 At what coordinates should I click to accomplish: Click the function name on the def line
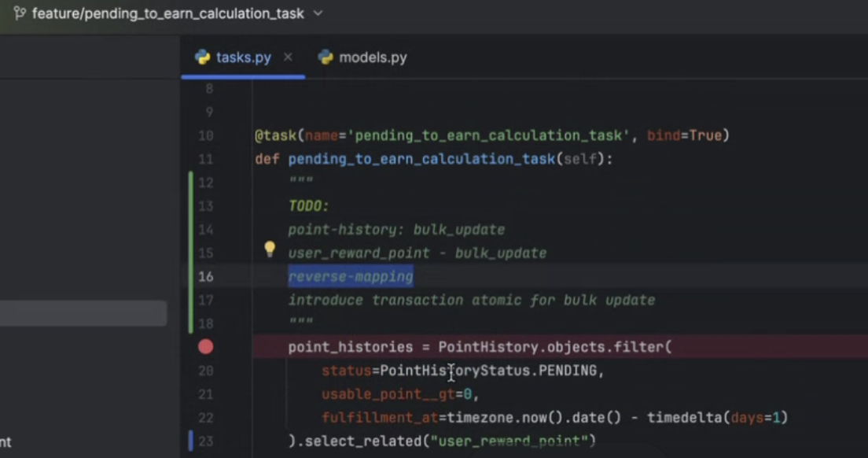[421, 159]
